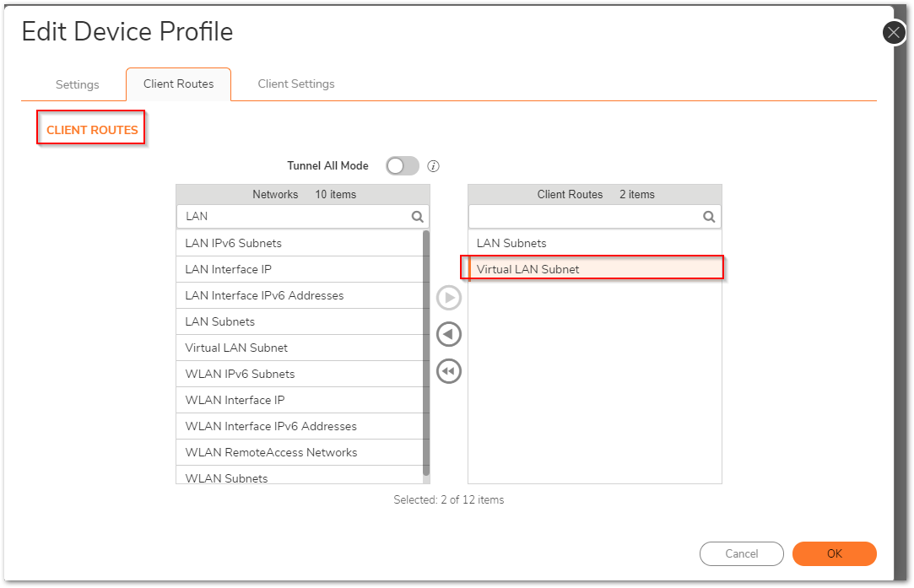Select LAN IPv6 Subnets in Networks list
Viewport: 914px width, 588px height.
pyautogui.click(x=300, y=243)
